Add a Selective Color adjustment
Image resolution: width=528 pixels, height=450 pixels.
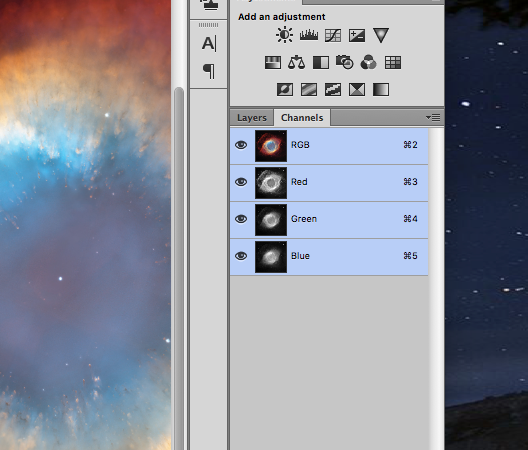(357, 90)
